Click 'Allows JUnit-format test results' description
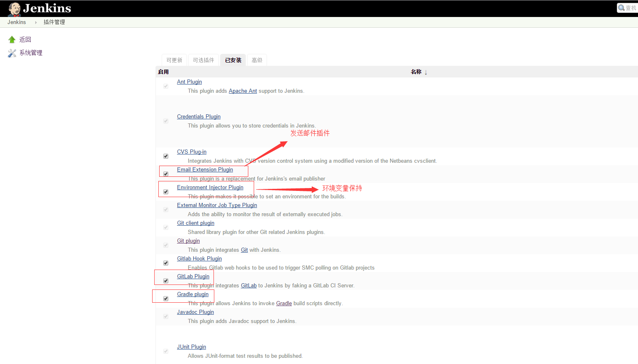 click(245, 356)
